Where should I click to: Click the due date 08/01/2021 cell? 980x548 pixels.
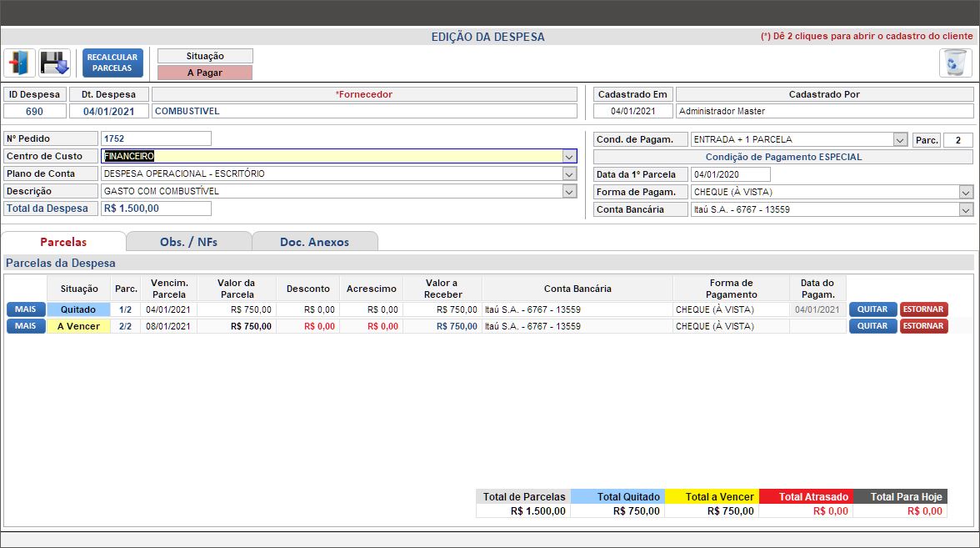coord(168,327)
